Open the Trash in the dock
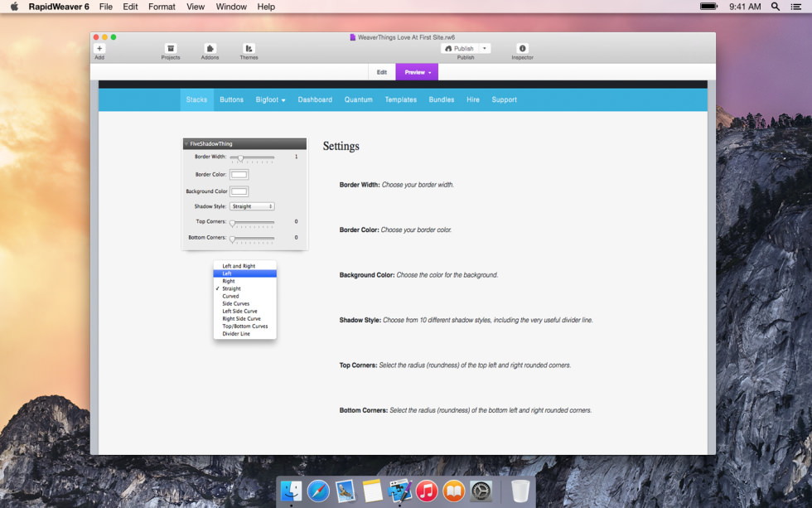Image resolution: width=812 pixels, height=508 pixels. (x=520, y=491)
